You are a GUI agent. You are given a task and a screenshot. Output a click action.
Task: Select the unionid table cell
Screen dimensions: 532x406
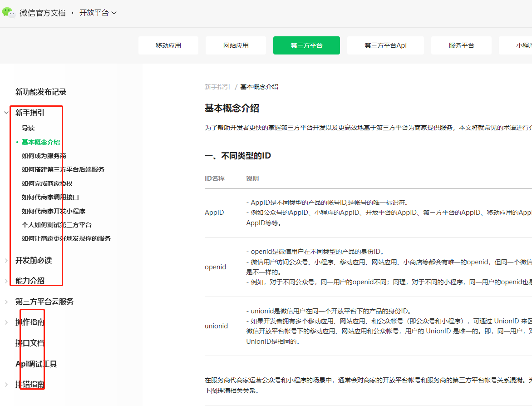click(x=217, y=326)
